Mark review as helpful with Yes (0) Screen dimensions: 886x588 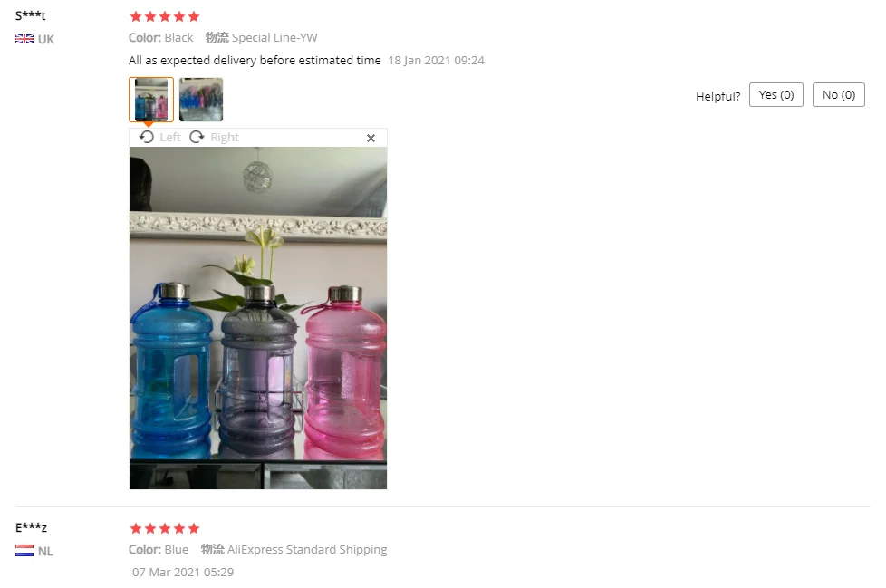(x=775, y=95)
